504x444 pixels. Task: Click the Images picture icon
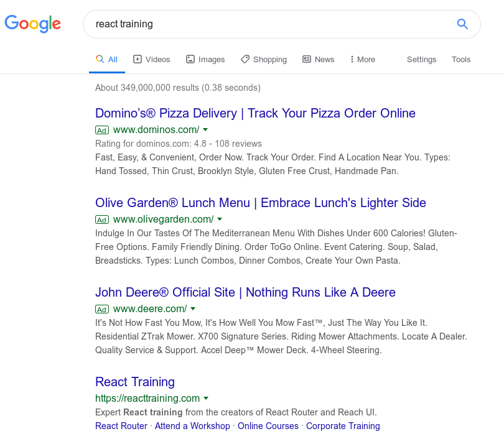(x=190, y=59)
